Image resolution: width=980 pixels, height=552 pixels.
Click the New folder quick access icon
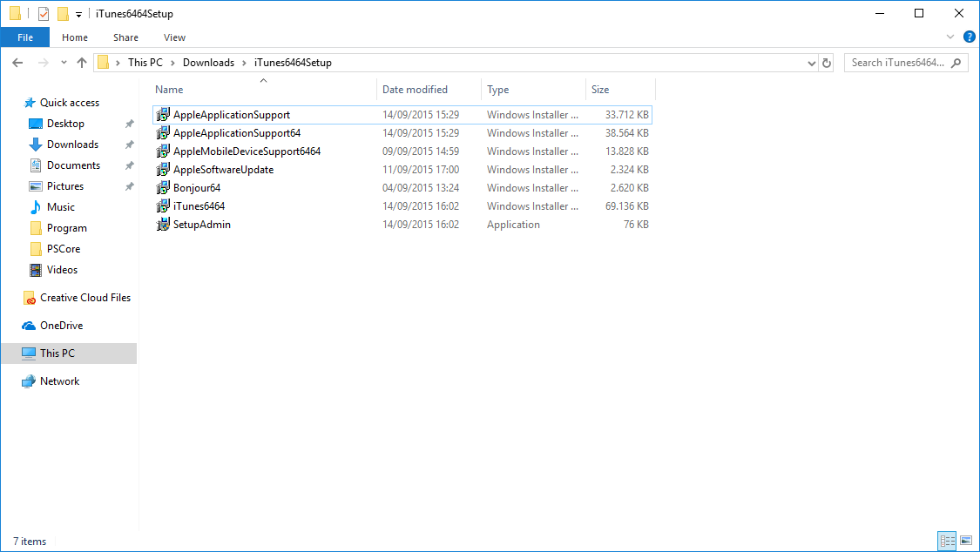pyautogui.click(x=63, y=13)
